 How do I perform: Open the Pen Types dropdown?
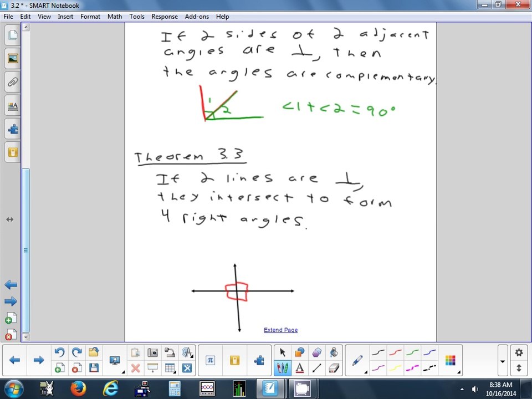pos(357,360)
